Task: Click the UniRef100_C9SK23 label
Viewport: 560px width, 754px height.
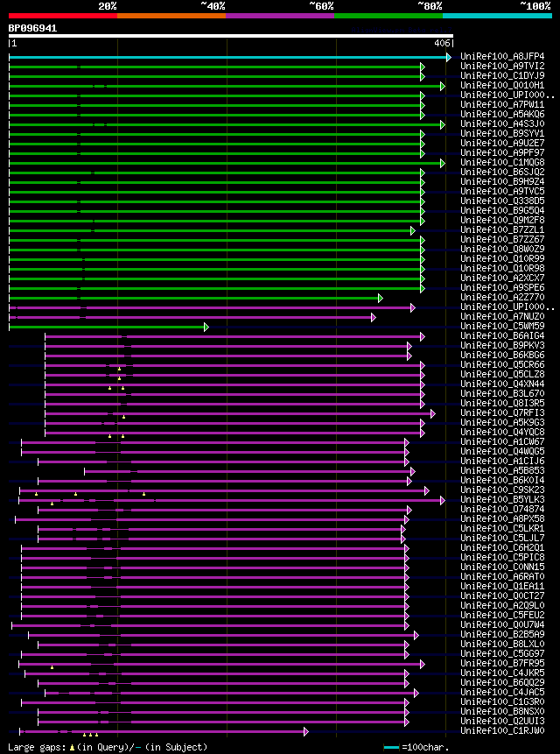Action: coord(502,489)
